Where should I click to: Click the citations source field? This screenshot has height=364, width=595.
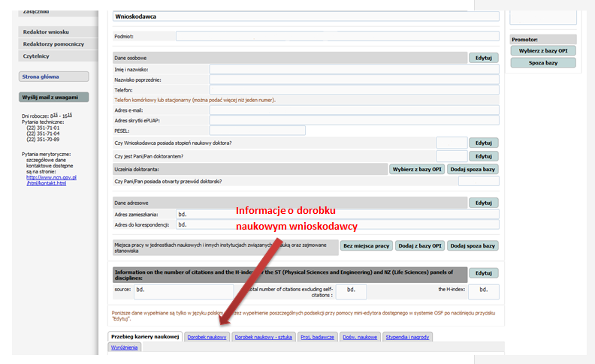183,292
